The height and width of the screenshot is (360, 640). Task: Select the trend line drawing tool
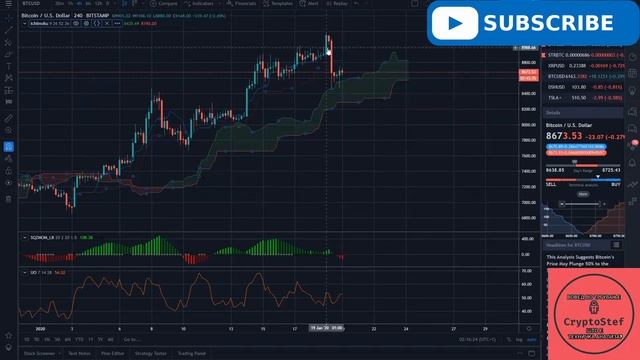9,30
